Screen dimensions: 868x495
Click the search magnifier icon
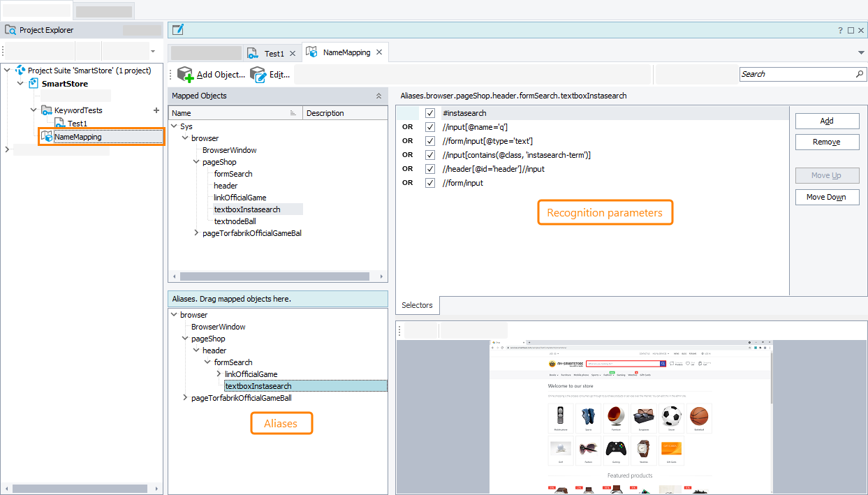[860, 74]
